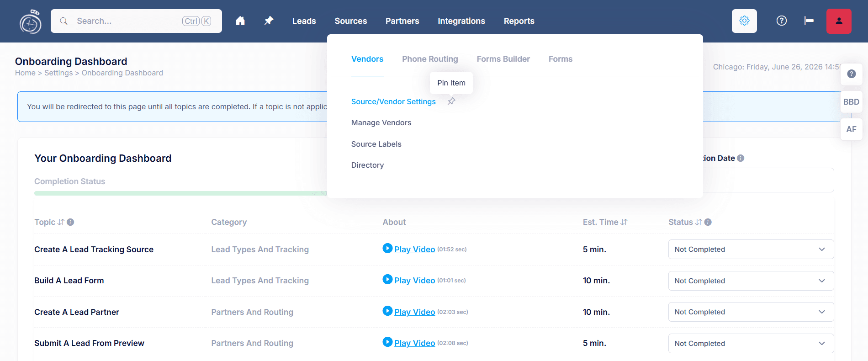Pin the Source/Vendor Settings item

pyautogui.click(x=451, y=101)
